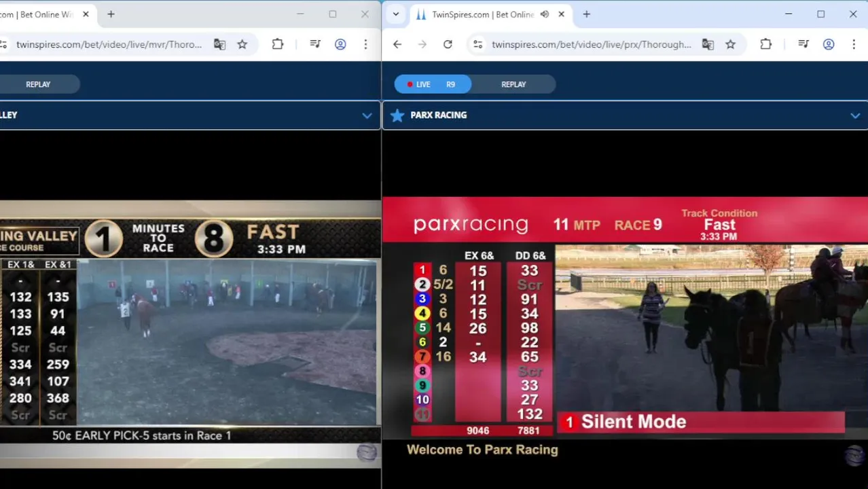Bookmark page star in left browser window
The image size is (868, 489).
pos(242,44)
